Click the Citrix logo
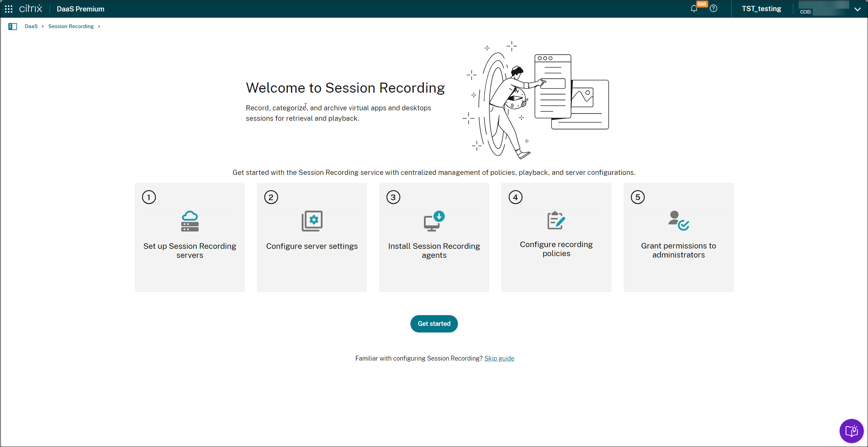Viewport: 868px width, 447px height. tap(31, 9)
